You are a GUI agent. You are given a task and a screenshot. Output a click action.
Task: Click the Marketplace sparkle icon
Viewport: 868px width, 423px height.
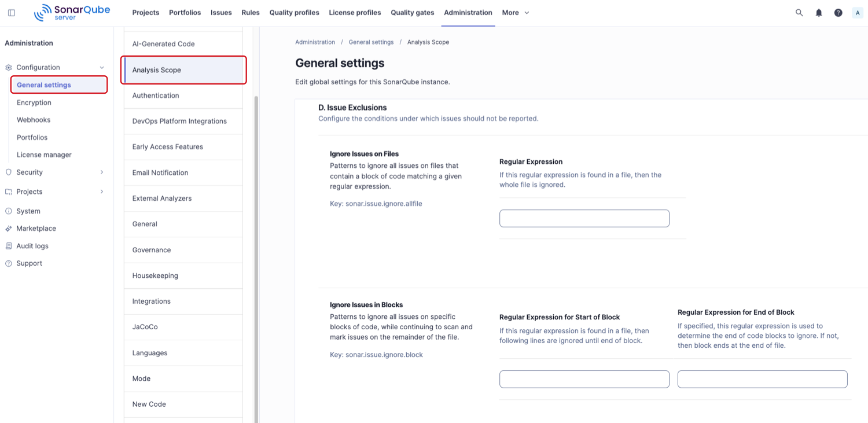8,229
